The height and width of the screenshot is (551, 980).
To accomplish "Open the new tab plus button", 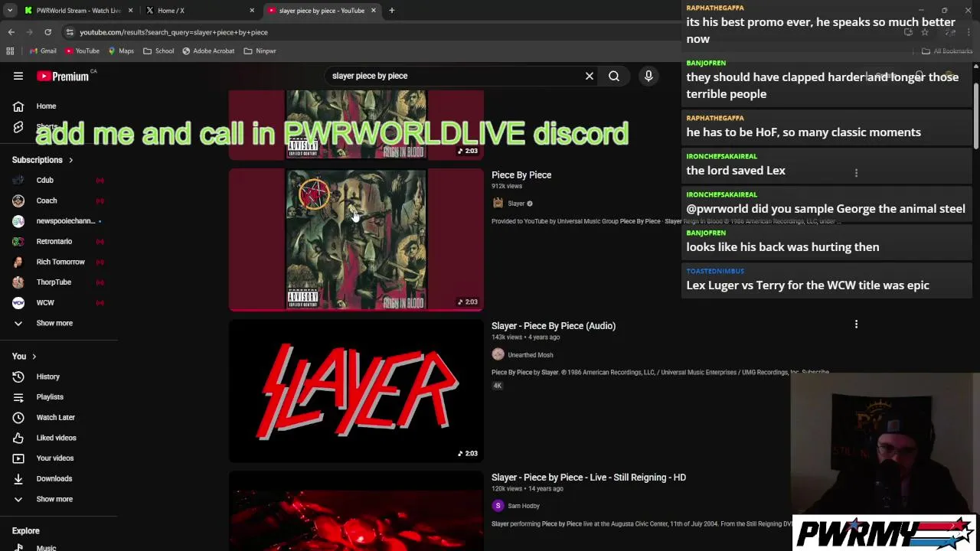I will [391, 11].
